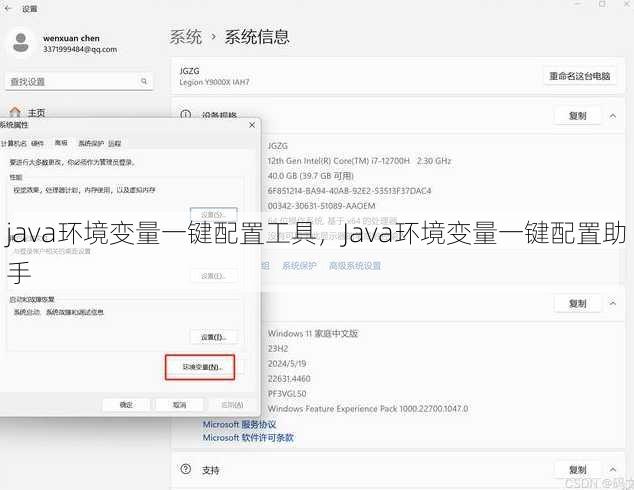Click the 应用(A) button
634x490 pixels.
click(x=232, y=405)
